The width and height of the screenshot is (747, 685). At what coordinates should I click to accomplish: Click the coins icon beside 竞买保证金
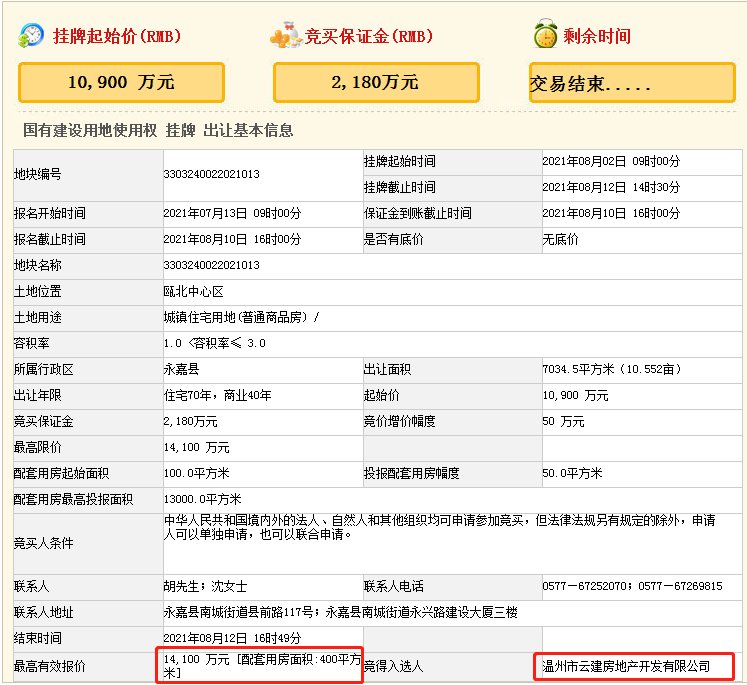coord(286,35)
